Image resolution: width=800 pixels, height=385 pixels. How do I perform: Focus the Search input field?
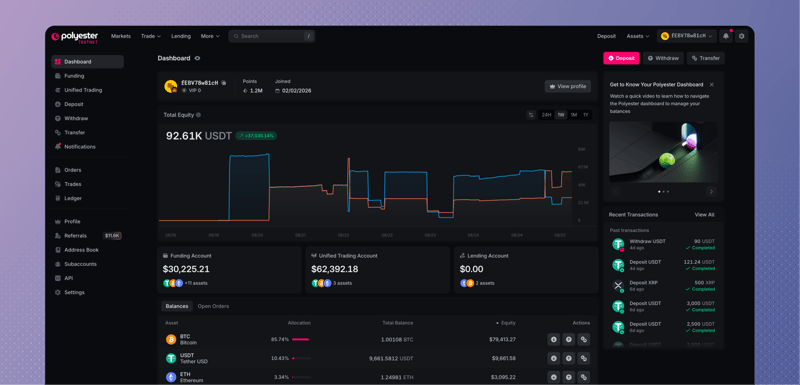[x=271, y=36]
